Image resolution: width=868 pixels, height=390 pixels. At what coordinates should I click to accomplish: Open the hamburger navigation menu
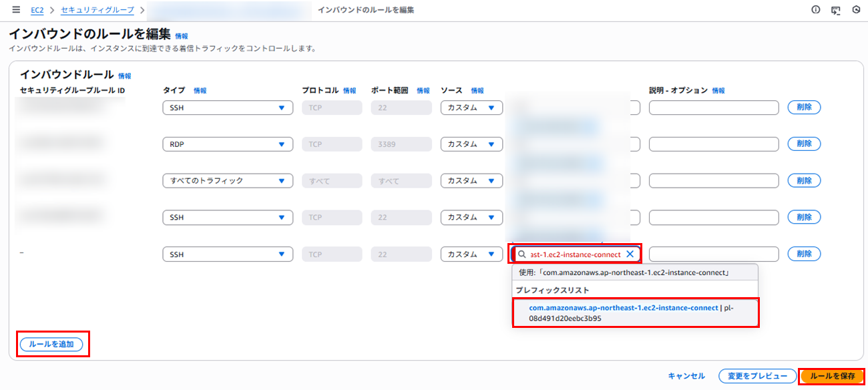(x=16, y=10)
